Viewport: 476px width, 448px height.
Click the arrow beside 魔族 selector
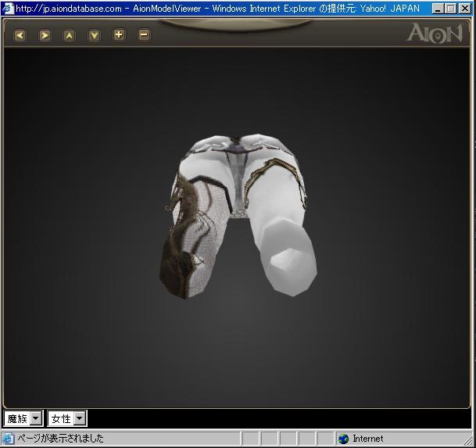(36, 419)
